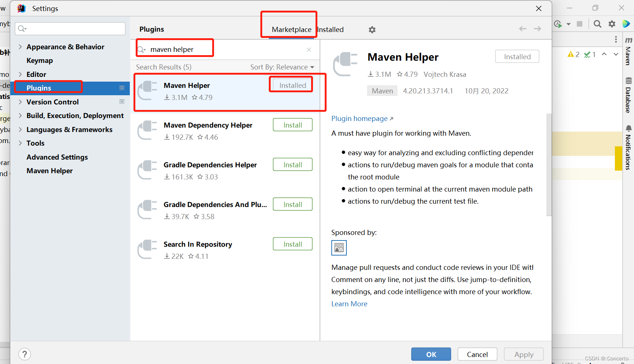This screenshot has width=634, height=364.
Task: Clear the plugin search with the X icon
Action: [309, 50]
